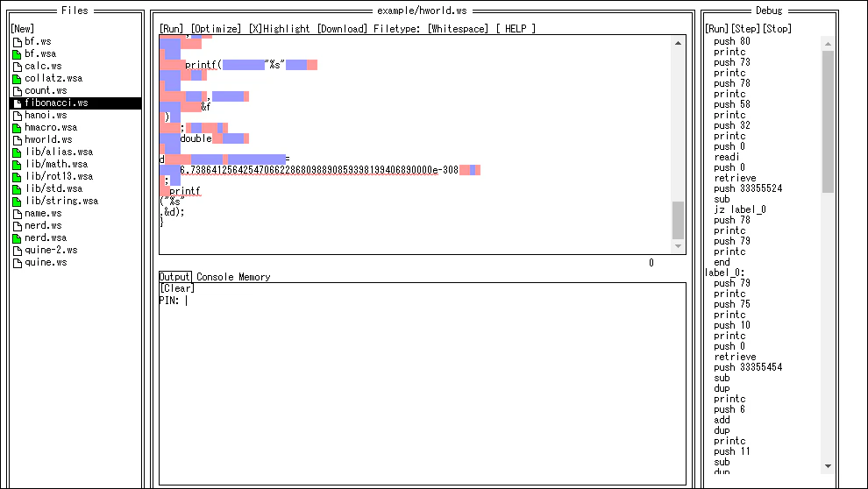Viewport: 868px width, 489px height.
Task: Toggle the [X]Highlight option
Action: pyautogui.click(x=279, y=29)
